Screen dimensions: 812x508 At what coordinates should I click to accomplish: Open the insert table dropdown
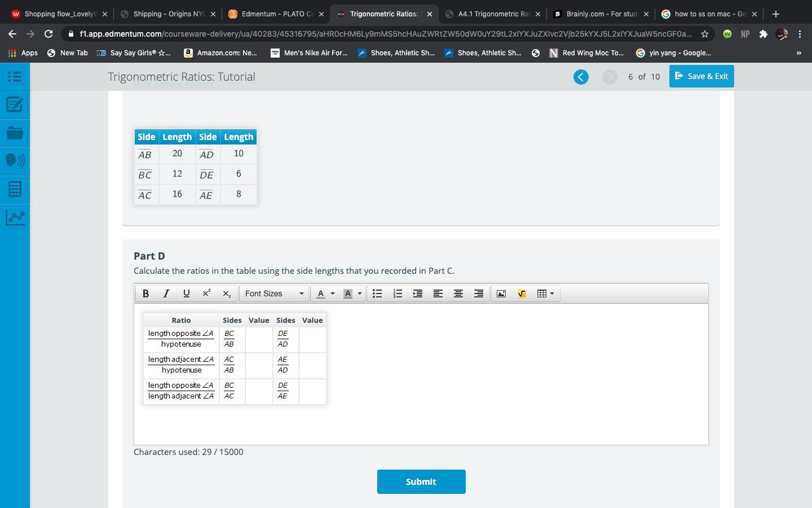click(x=545, y=294)
